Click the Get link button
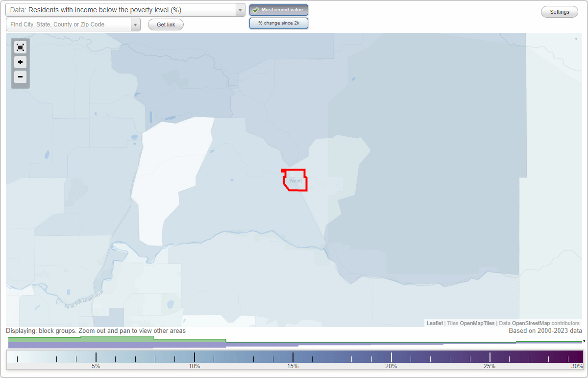This screenshot has height=378, width=588. [x=166, y=25]
